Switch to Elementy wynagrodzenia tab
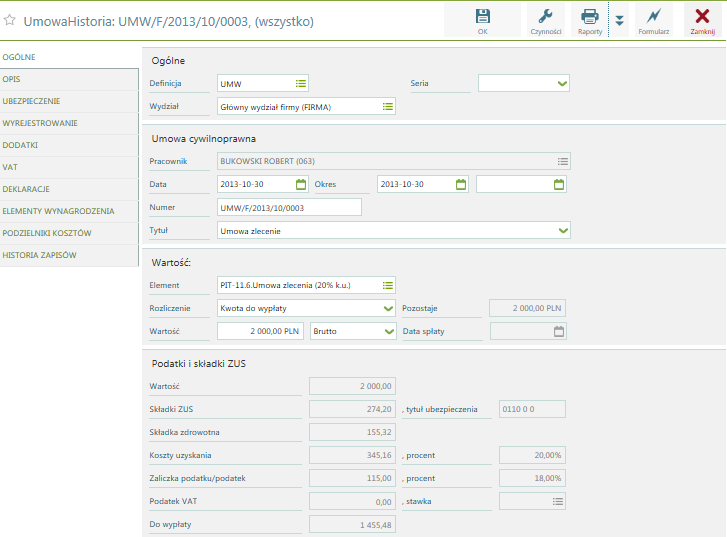The height and width of the screenshot is (537, 727). coord(70,211)
